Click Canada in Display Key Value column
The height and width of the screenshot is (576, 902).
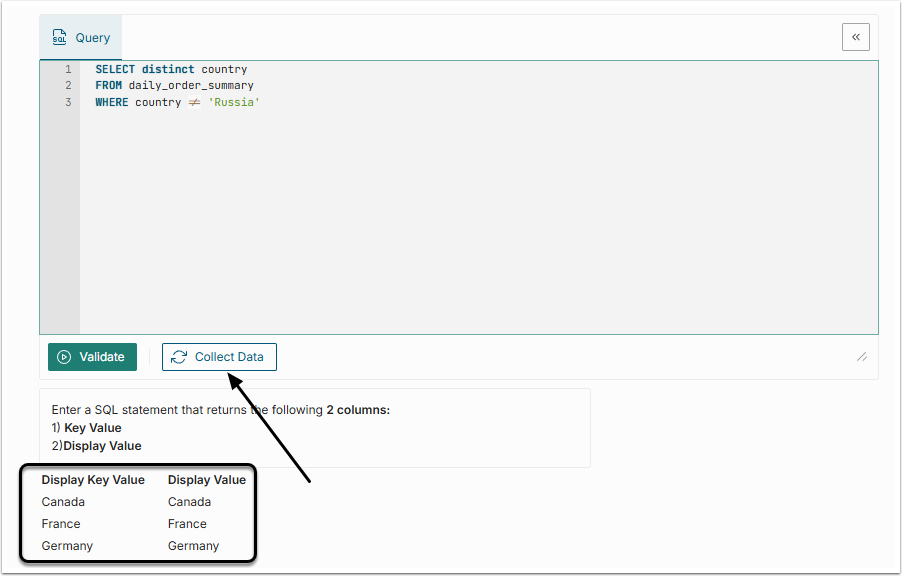coord(63,502)
